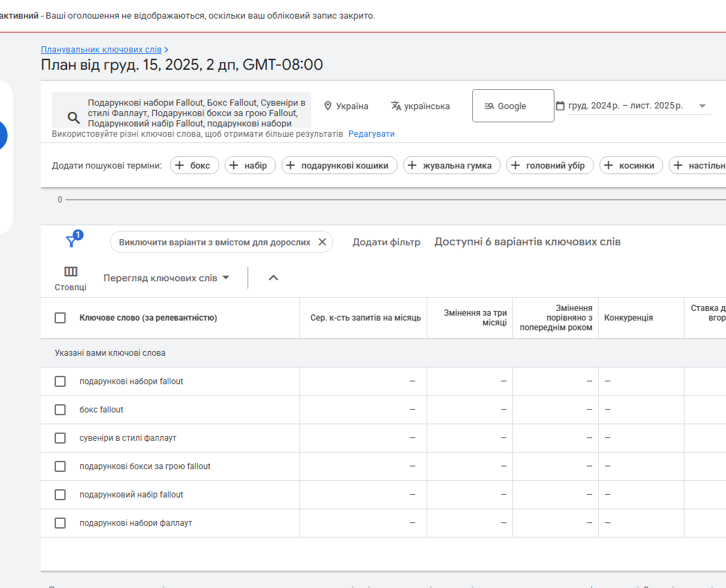Toggle the select-all keywords checkbox
726x588 pixels.
[60, 318]
